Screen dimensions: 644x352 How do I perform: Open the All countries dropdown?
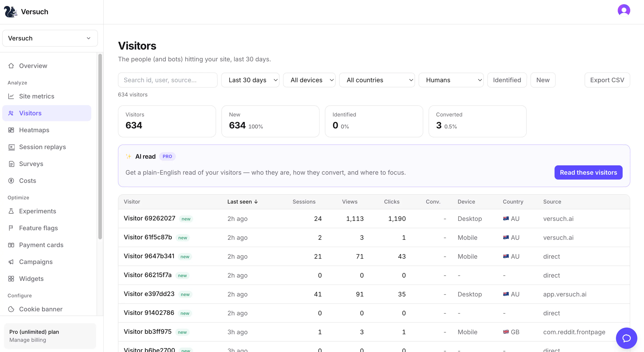(x=377, y=80)
